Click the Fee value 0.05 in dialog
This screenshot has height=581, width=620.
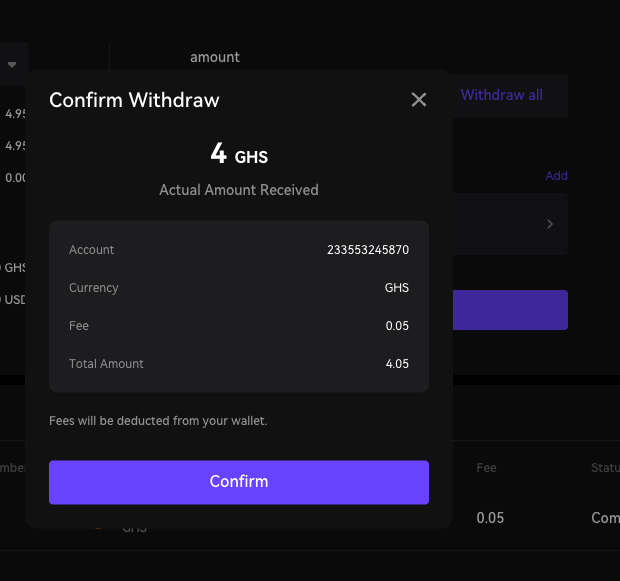397,326
